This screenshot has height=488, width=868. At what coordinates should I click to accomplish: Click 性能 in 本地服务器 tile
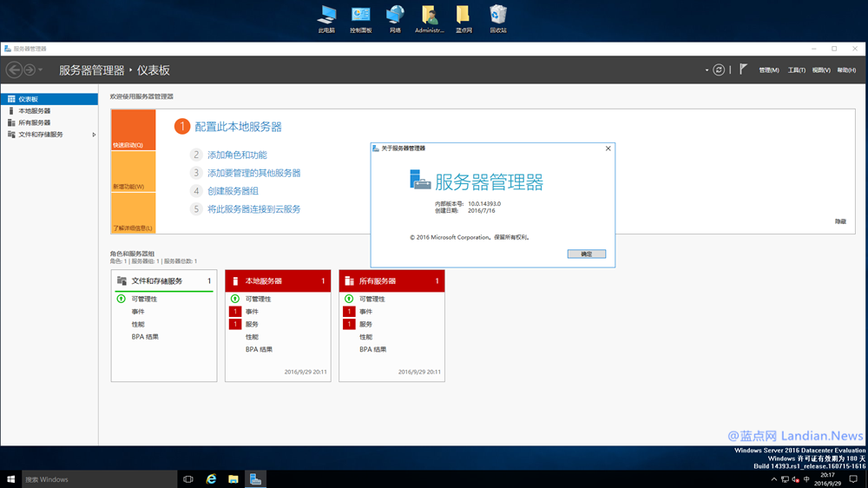pyautogui.click(x=252, y=337)
